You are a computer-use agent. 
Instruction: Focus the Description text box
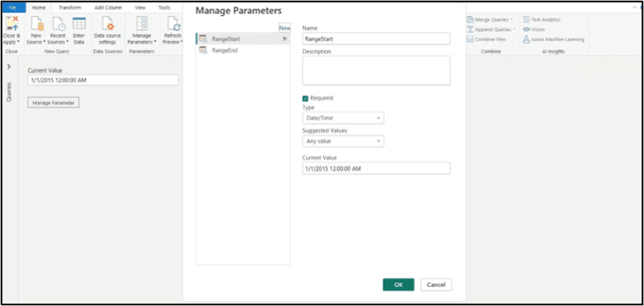point(377,70)
